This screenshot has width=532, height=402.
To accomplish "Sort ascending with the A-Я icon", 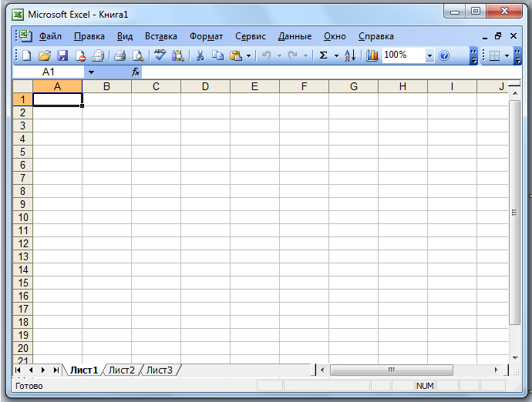I will click(x=350, y=55).
